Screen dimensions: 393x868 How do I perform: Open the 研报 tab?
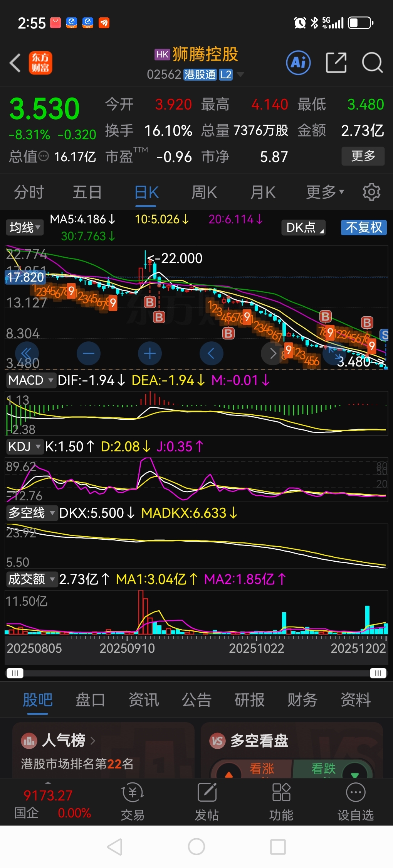coord(250,700)
